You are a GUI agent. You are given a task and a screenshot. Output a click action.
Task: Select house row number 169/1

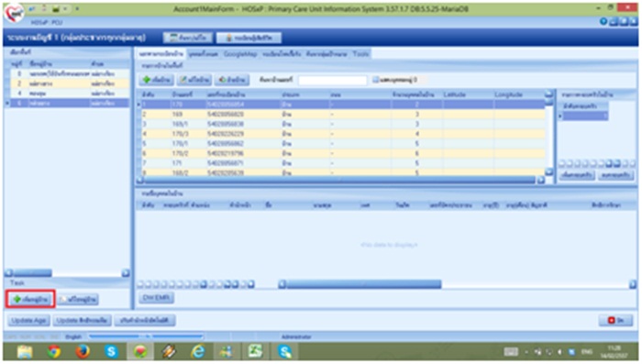click(343, 124)
